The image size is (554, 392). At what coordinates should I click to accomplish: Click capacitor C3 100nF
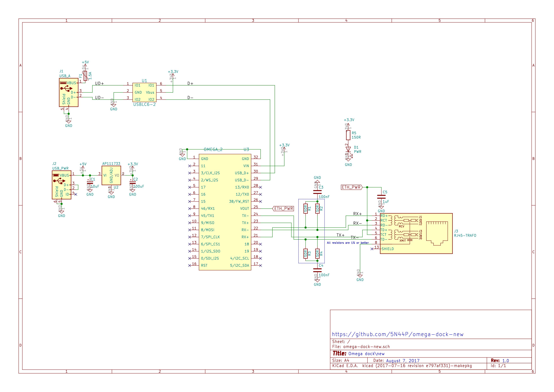pos(318,192)
